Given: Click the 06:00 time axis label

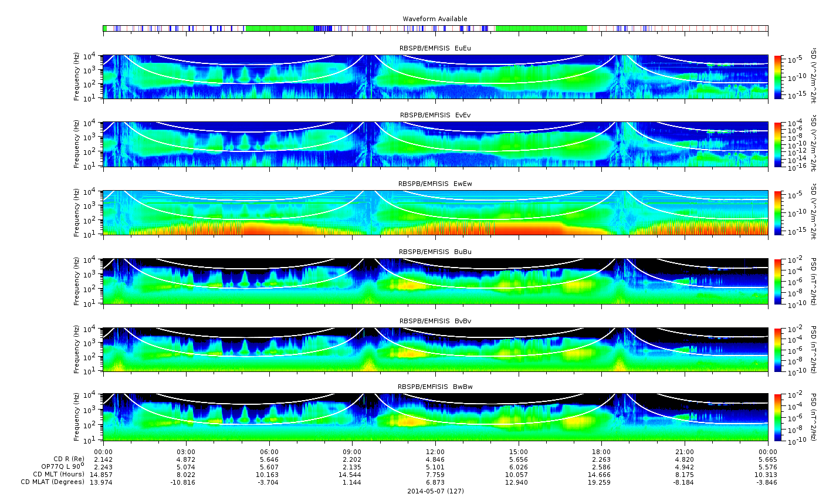Looking at the screenshot, I should pos(269,451).
